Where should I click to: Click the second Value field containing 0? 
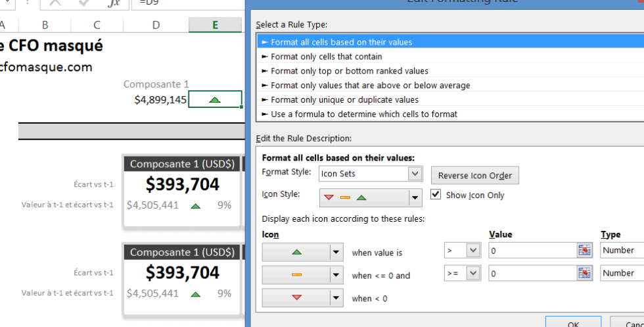[532, 273]
